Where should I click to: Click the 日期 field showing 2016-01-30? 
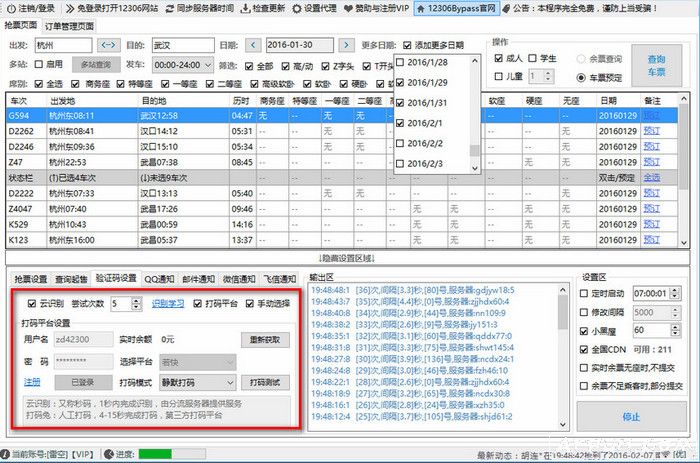pyautogui.click(x=300, y=45)
